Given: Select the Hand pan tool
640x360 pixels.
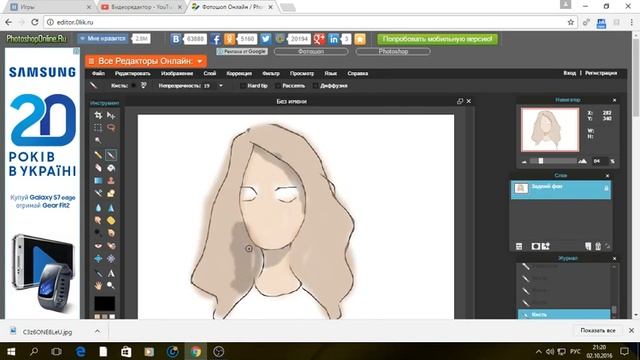Looking at the screenshot, I should click(x=98, y=286).
